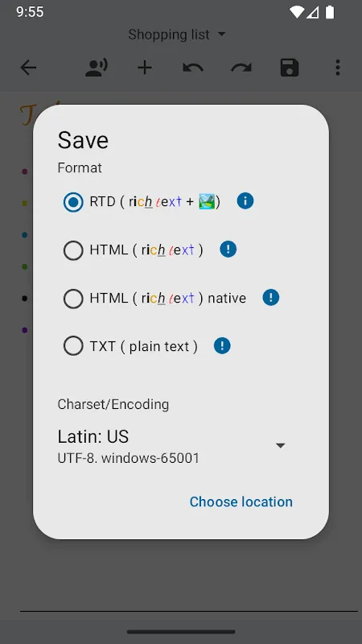Screen dimensions: 362x644
Task: Choose the HTML native radio button
Action: click(x=73, y=298)
